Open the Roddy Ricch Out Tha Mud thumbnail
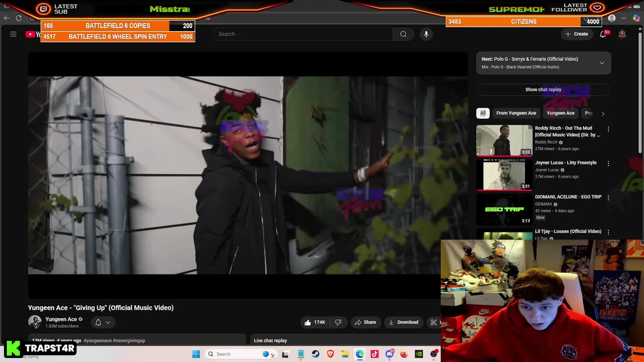644x362 pixels. (x=504, y=140)
